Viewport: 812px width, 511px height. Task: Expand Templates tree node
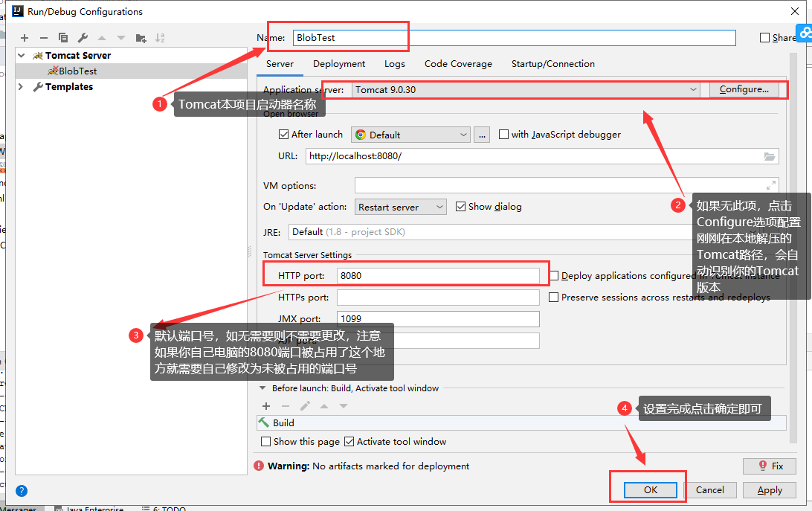click(x=22, y=86)
